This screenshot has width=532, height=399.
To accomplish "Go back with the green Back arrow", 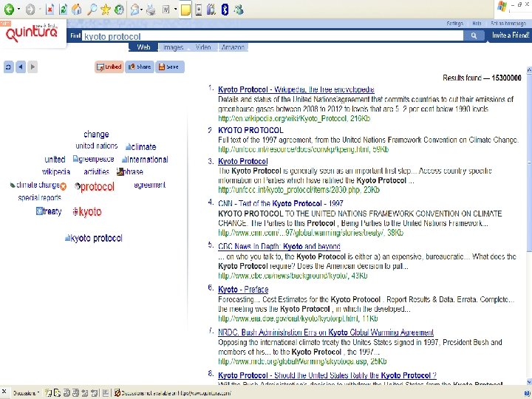I will click(9, 9).
